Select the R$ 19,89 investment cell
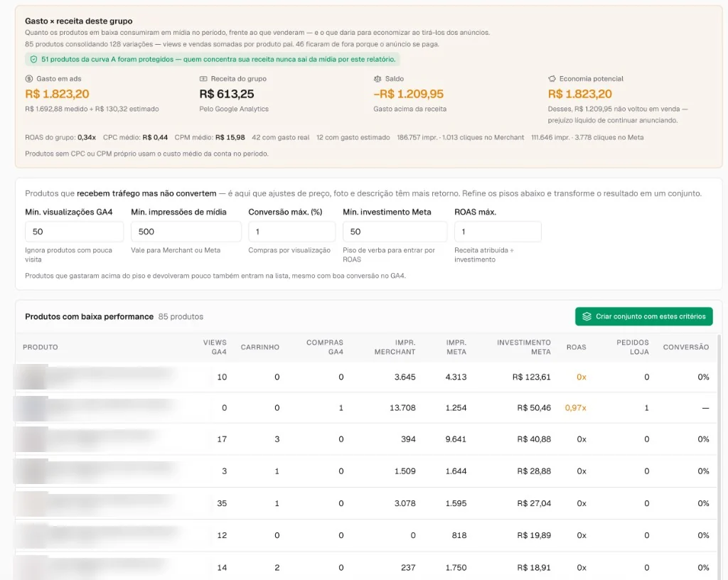 coord(534,535)
